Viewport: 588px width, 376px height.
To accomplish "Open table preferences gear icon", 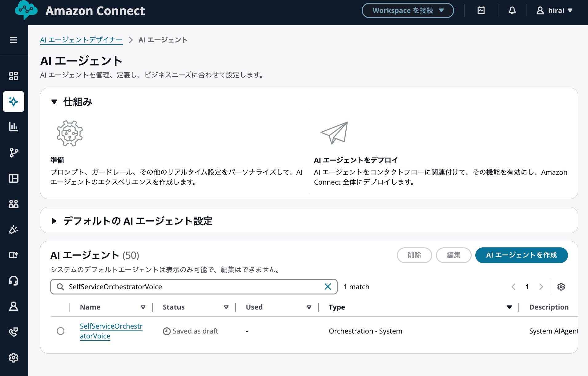I will point(561,287).
